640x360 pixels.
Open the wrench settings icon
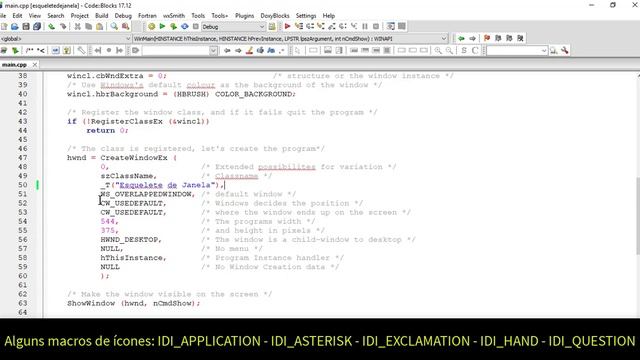564,51
